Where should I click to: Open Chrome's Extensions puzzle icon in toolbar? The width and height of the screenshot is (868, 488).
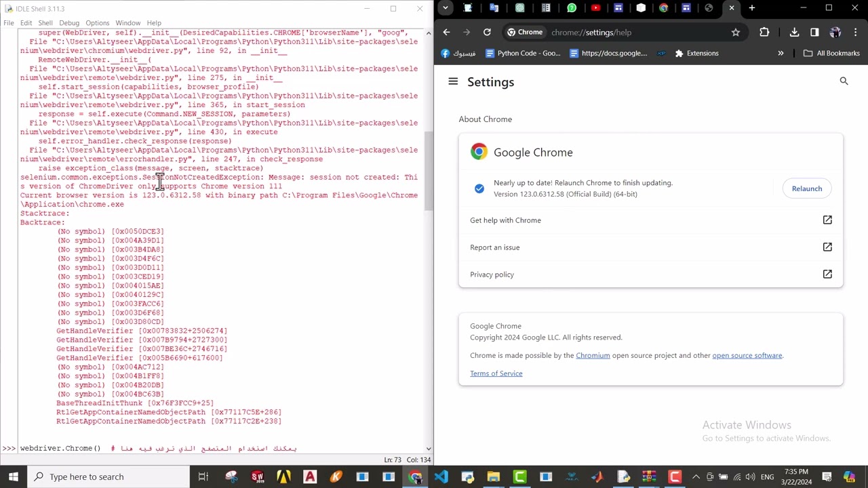coord(764,32)
